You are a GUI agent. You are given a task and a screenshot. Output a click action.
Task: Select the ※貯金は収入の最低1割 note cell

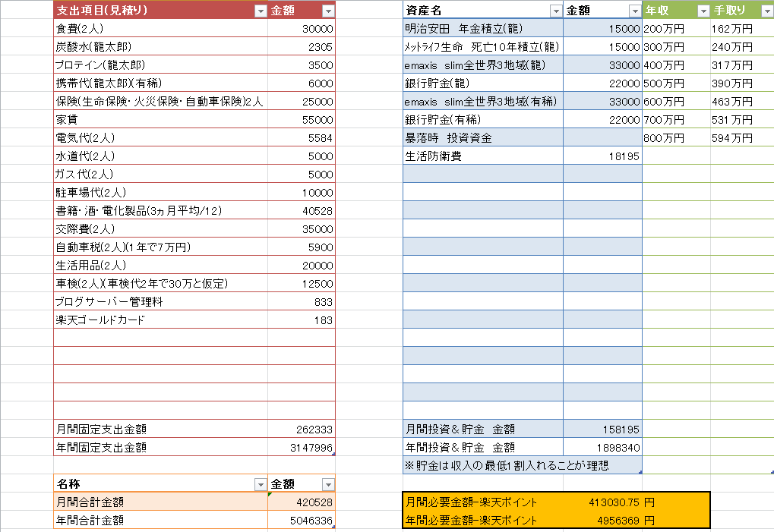523,465
